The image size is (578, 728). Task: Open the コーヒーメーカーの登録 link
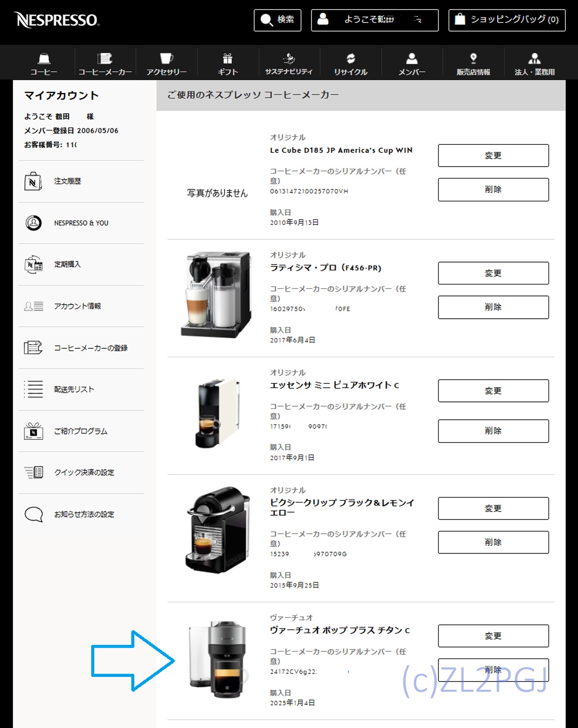91,348
